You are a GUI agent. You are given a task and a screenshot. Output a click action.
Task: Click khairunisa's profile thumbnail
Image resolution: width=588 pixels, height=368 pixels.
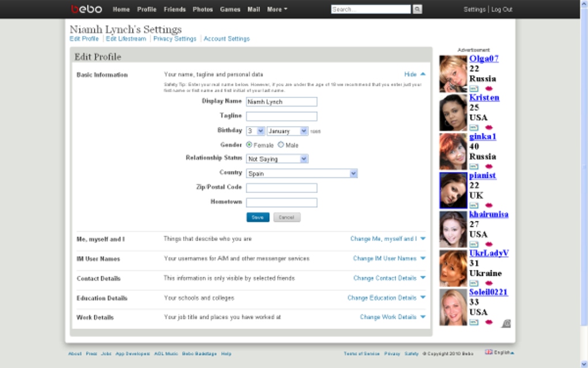coord(453,229)
